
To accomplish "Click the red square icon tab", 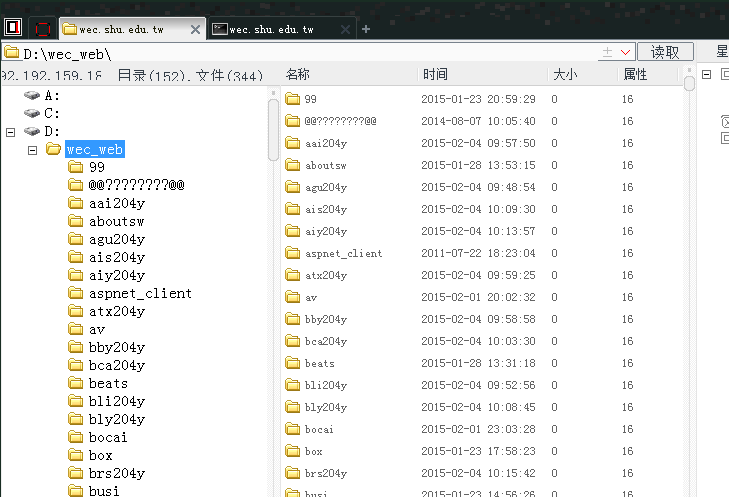I will coord(43,29).
